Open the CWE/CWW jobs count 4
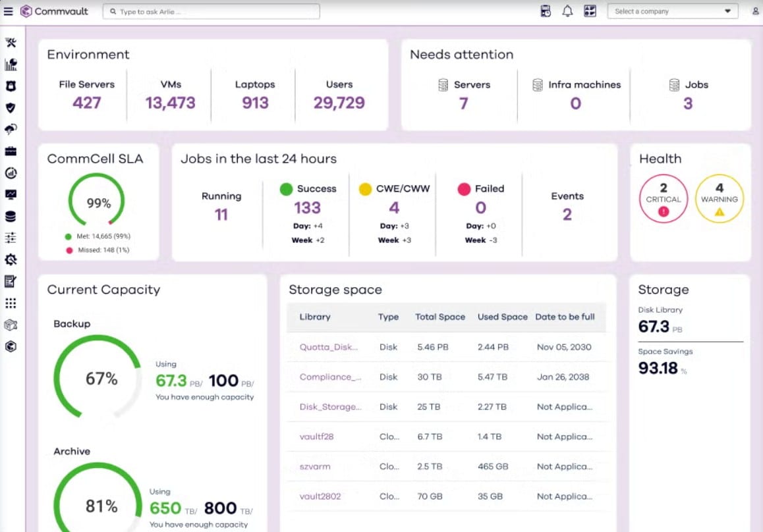Screen dimensions: 763x532 [394, 207]
